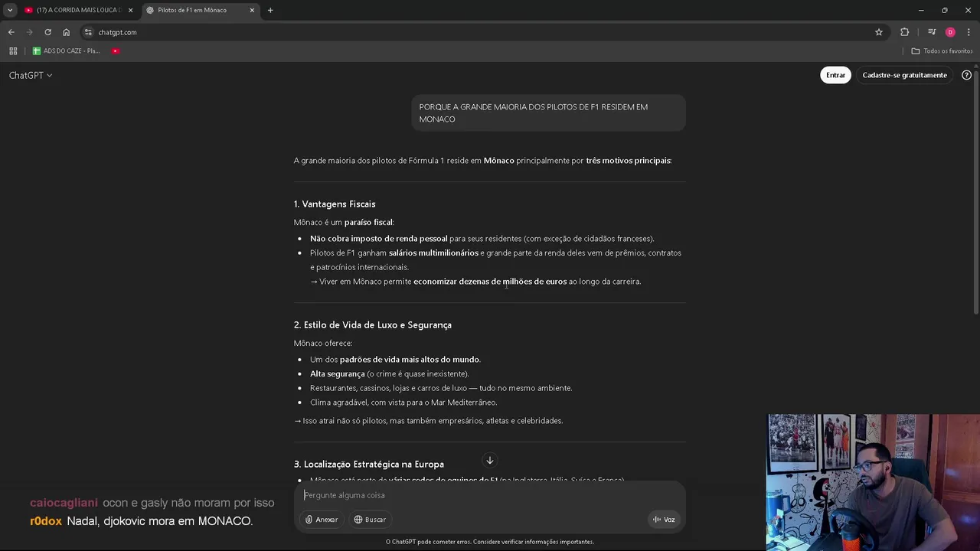Open the apps grid in bookmarks bar
The width and height of the screenshot is (980, 551).
pyautogui.click(x=13, y=51)
